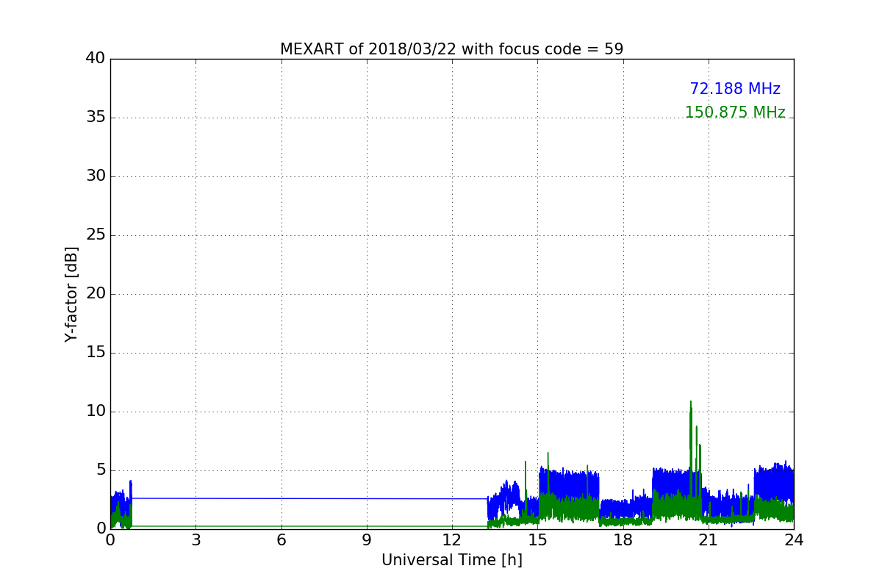Click the 'Universal Time [h]' axis label
Screen dimensions: 882x588
click(x=451, y=560)
